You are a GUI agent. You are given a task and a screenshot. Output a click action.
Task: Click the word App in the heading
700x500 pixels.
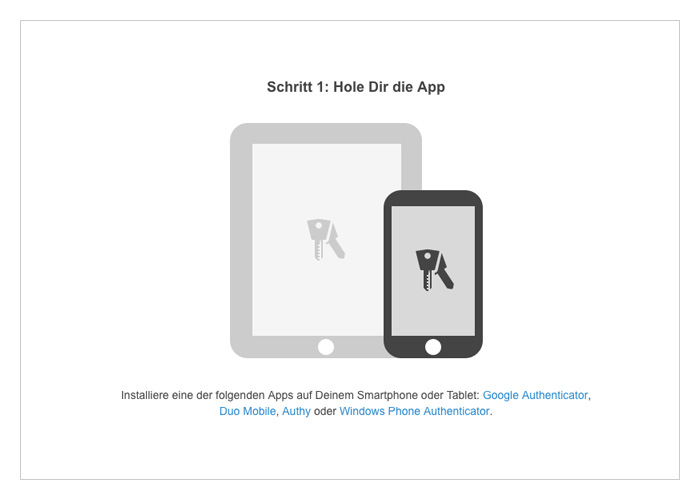pos(431,87)
